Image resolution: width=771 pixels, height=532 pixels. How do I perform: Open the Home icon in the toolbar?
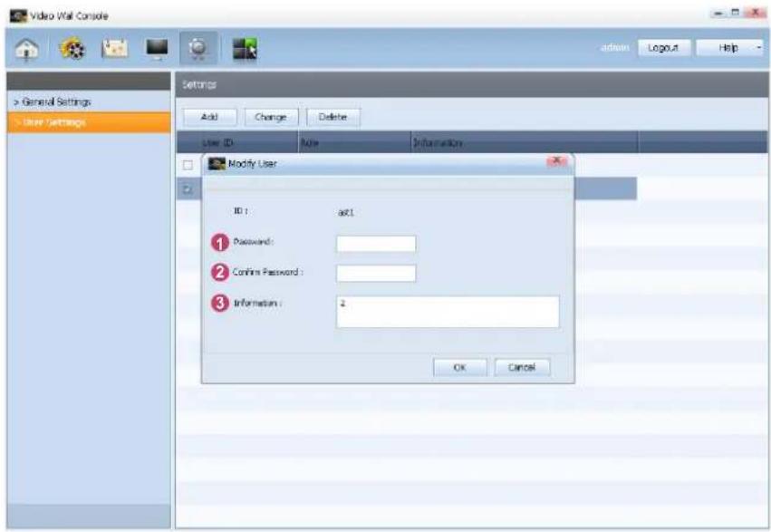tap(27, 49)
